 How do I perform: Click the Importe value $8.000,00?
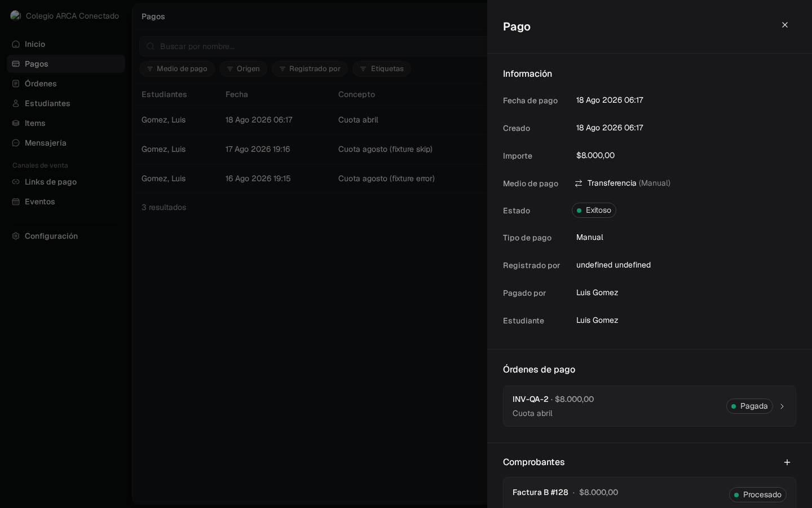(x=595, y=155)
